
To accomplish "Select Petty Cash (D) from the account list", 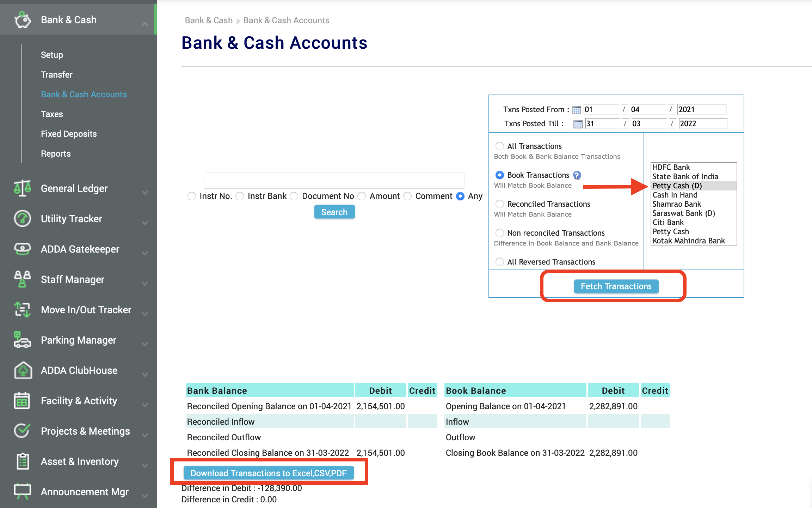I will [677, 186].
